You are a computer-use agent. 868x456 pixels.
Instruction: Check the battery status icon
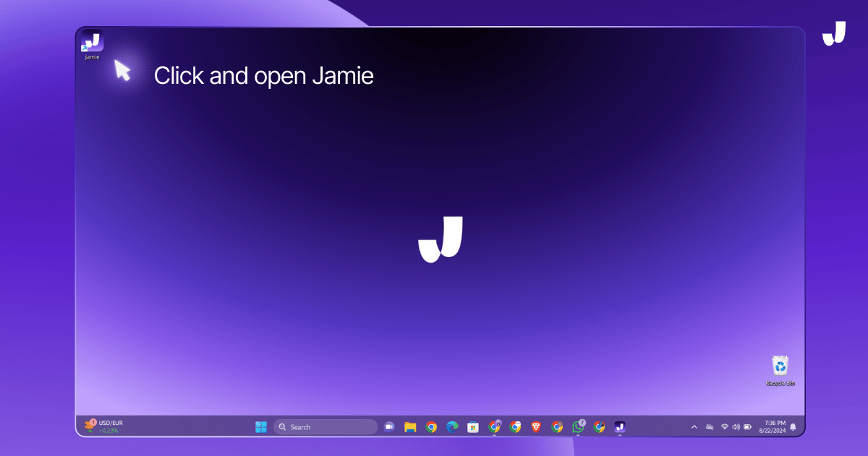[x=747, y=427]
